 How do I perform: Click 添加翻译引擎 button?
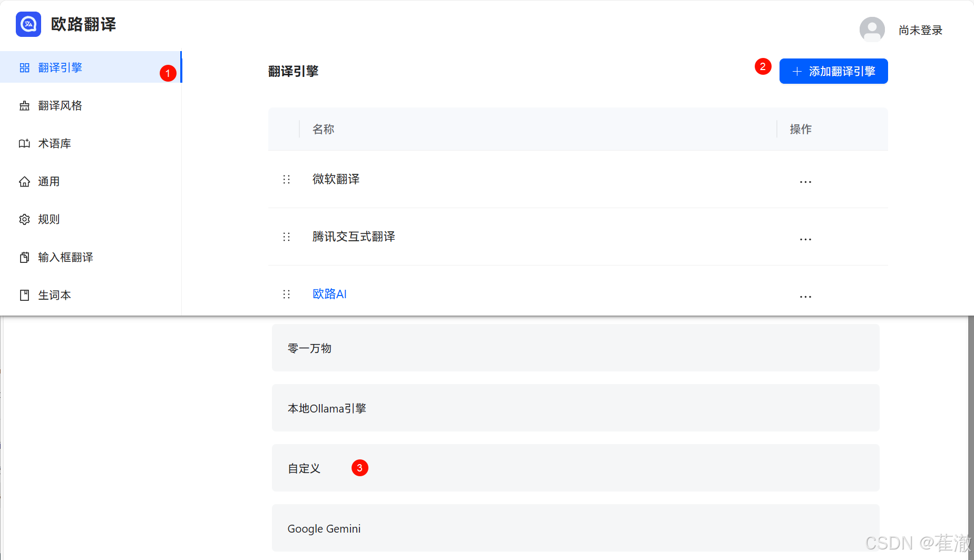(833, 71)
